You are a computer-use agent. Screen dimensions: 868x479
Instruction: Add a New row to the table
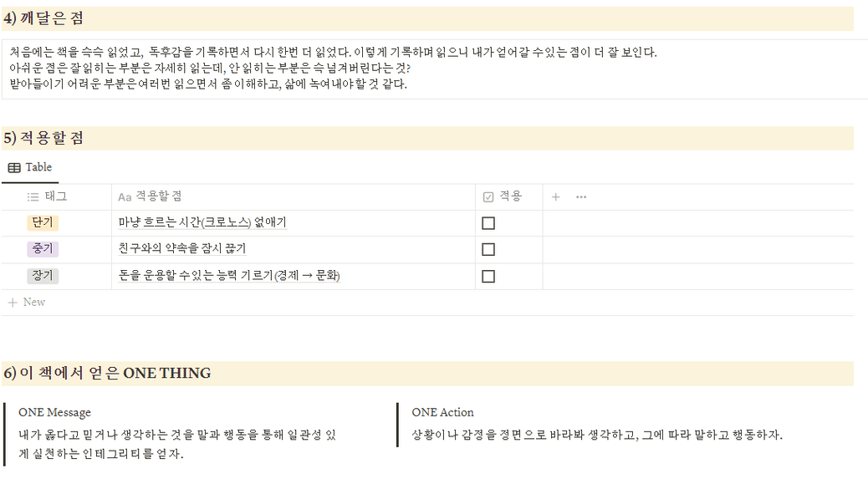(x=27, y=303)
